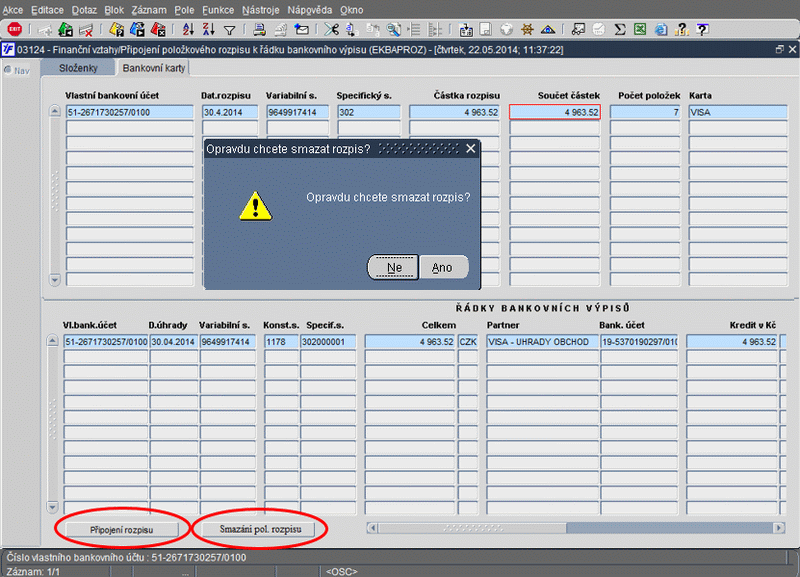Viewport: 800px width, 577px height.
Task: Click the import into form icon
Action: pos(465,30)
